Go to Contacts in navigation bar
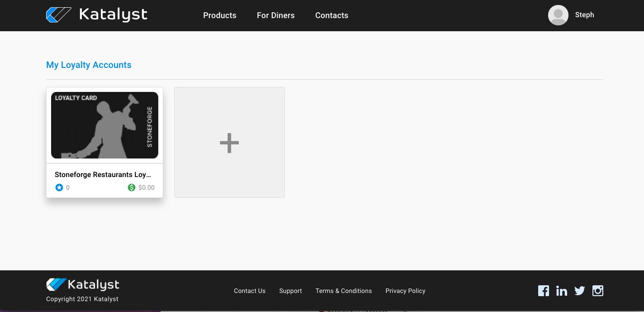This screenshot has height=312, width=644. (331, 15)
